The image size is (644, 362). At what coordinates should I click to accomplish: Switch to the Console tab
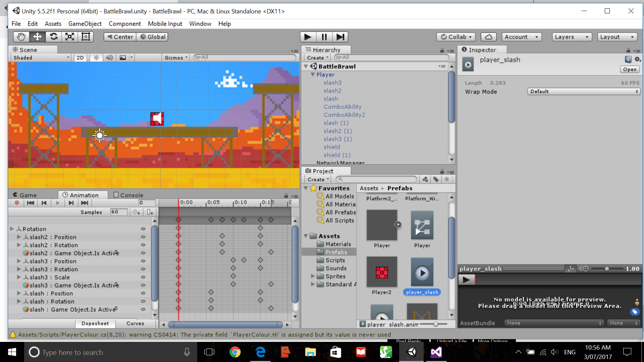(131, 195)
